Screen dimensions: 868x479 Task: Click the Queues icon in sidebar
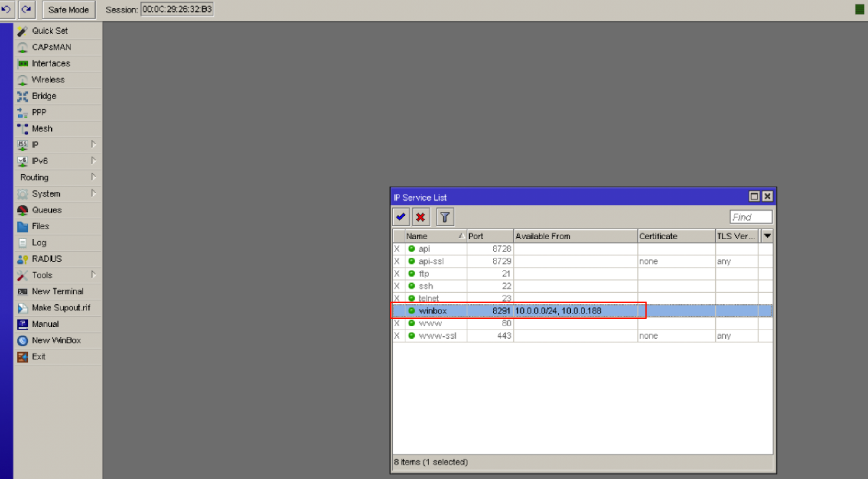click(x=23, y=210)
